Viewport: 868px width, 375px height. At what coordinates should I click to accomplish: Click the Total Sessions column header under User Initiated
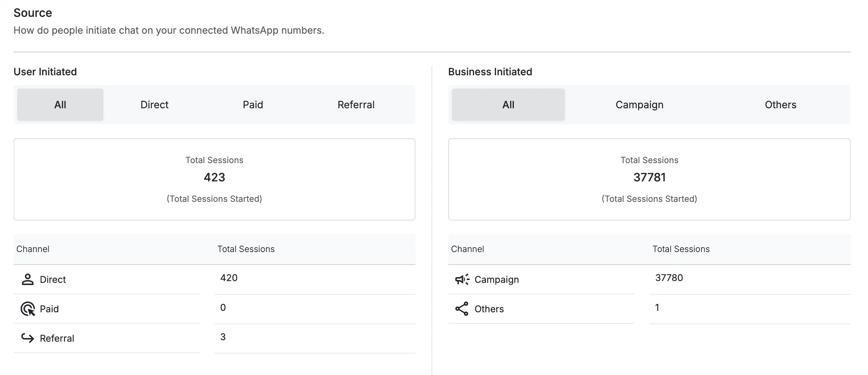(x=246, y=249)
